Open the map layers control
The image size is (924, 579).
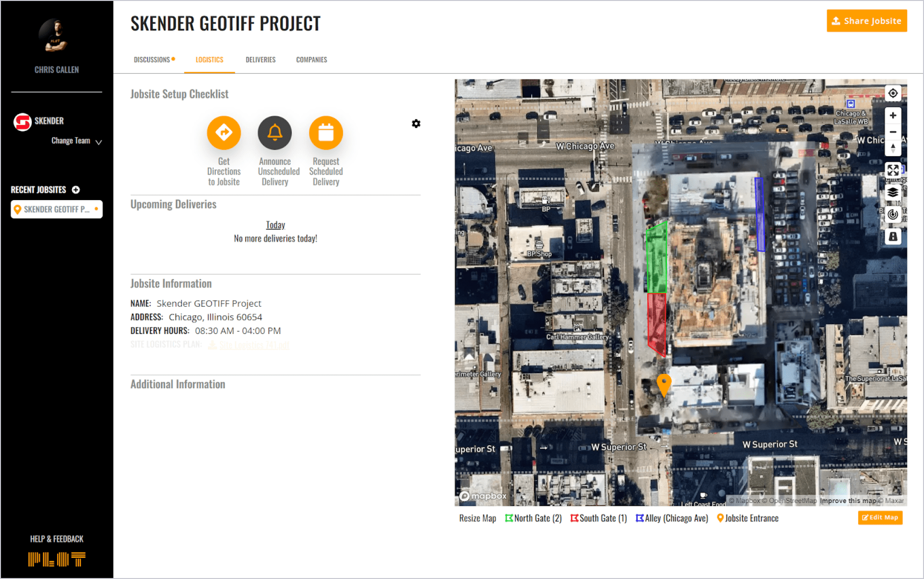coord(893,192)
